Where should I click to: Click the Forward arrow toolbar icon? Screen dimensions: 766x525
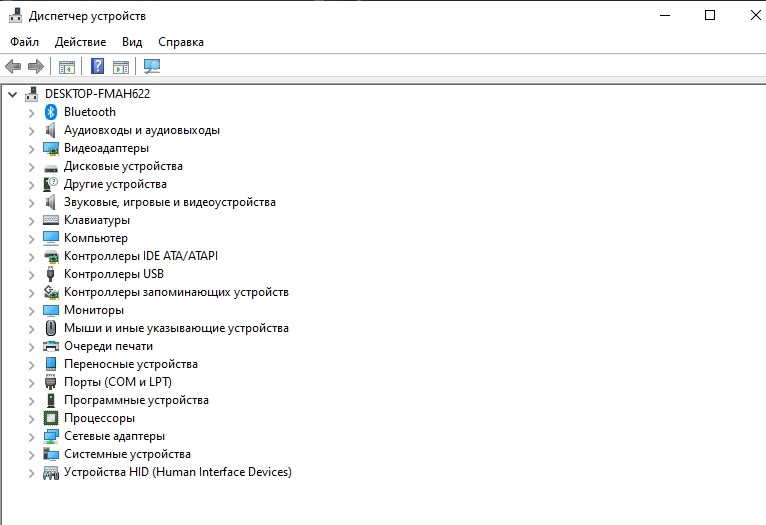coord(36,66)
